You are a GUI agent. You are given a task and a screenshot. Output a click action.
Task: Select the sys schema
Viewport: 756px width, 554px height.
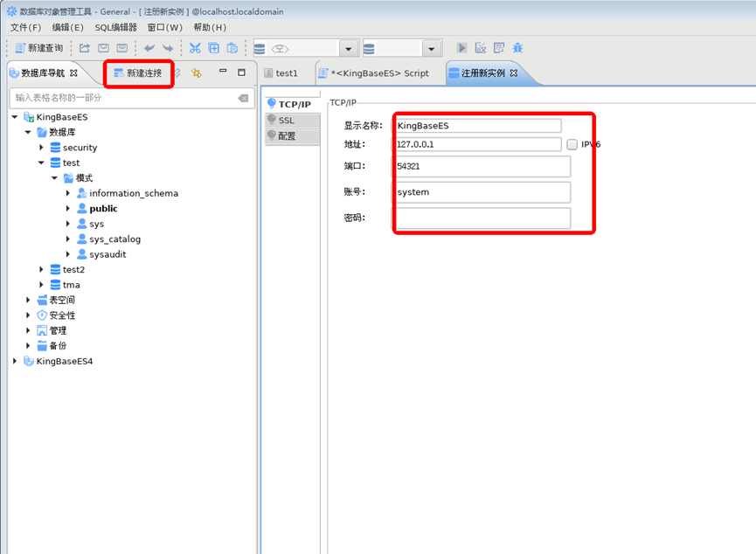tap(96, 224)
